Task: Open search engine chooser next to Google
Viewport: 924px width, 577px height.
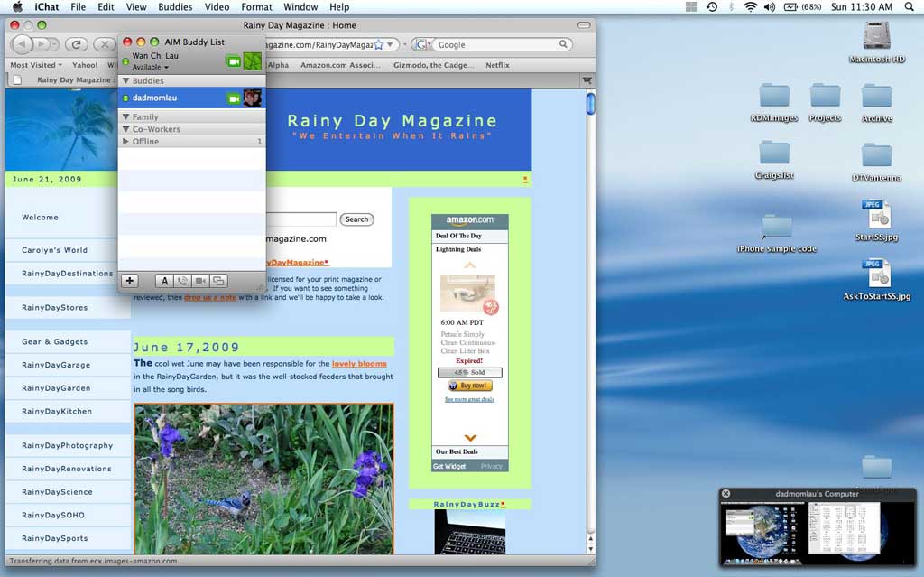Action: (422, 45)
